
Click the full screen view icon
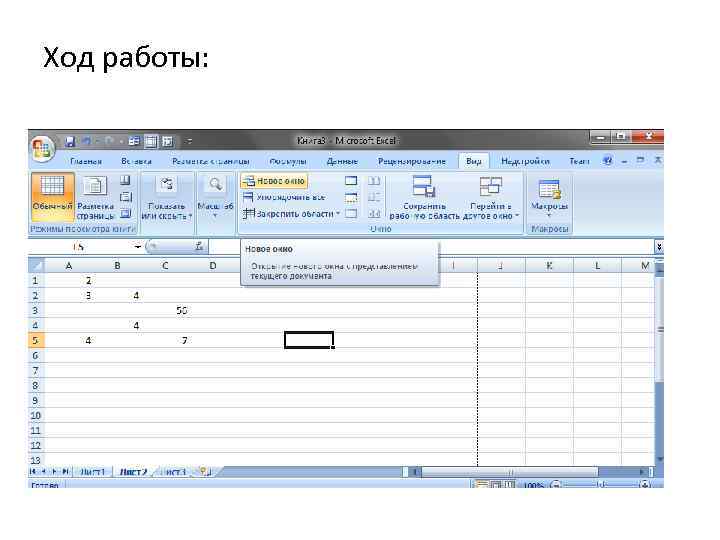[x=125, y=214]
